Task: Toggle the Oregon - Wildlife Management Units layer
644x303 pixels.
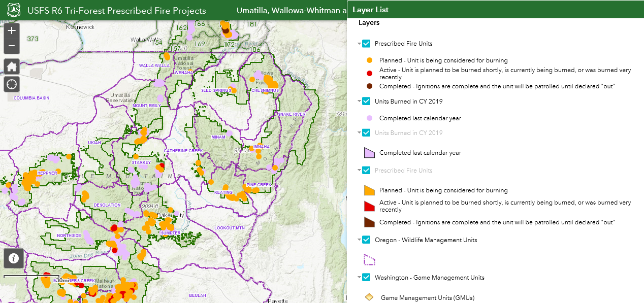Action: [365, 240]
